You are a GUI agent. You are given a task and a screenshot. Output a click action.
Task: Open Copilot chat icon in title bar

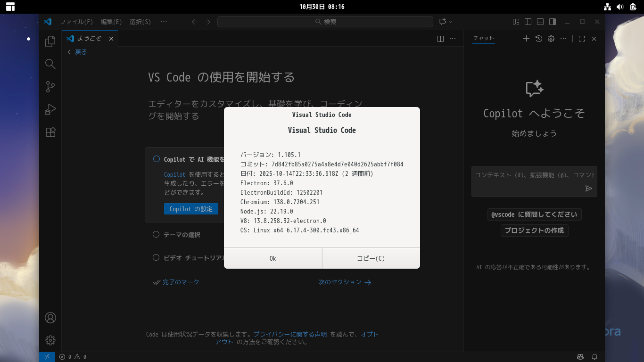coord(442,22)
